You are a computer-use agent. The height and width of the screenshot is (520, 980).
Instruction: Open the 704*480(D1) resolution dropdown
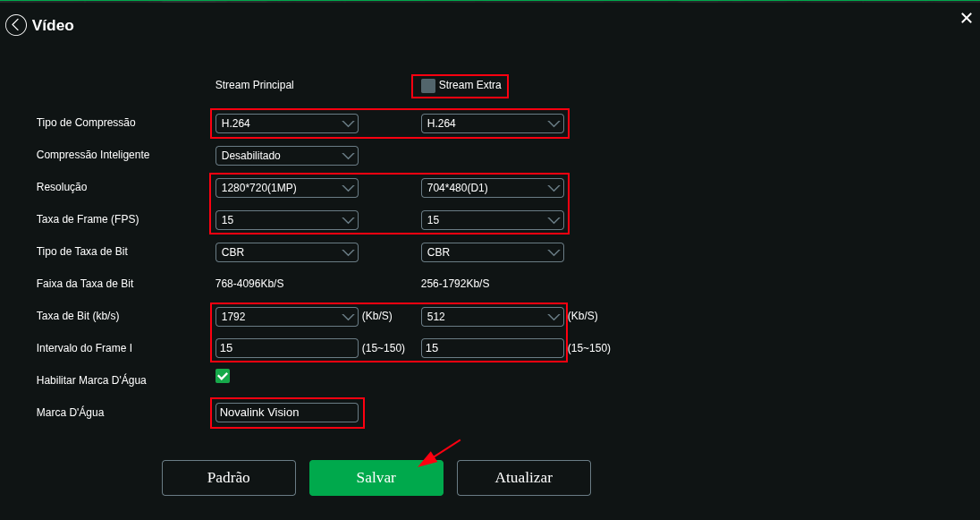[x=492, y=188]
